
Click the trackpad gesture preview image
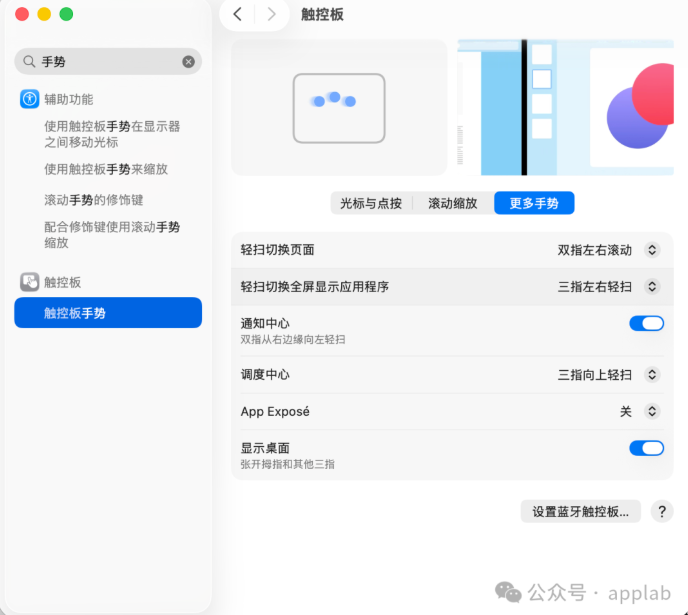(x=338, y=107)
